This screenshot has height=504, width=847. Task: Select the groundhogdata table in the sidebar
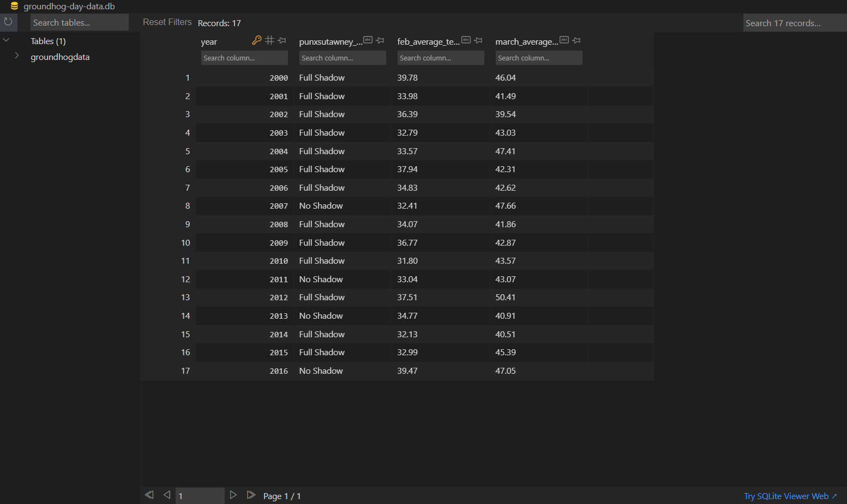(x=60, y=56)
